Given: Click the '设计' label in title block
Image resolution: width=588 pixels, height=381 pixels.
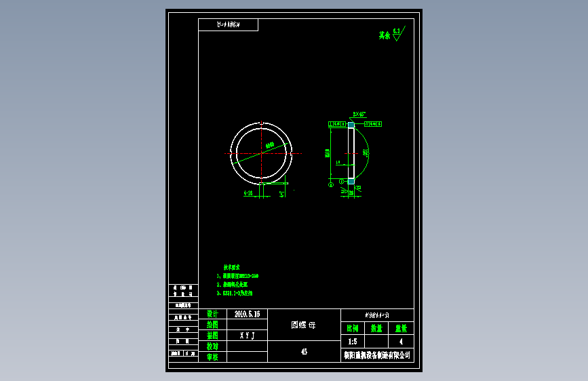Looking at the screenshot, I should [x=212, y=314].
